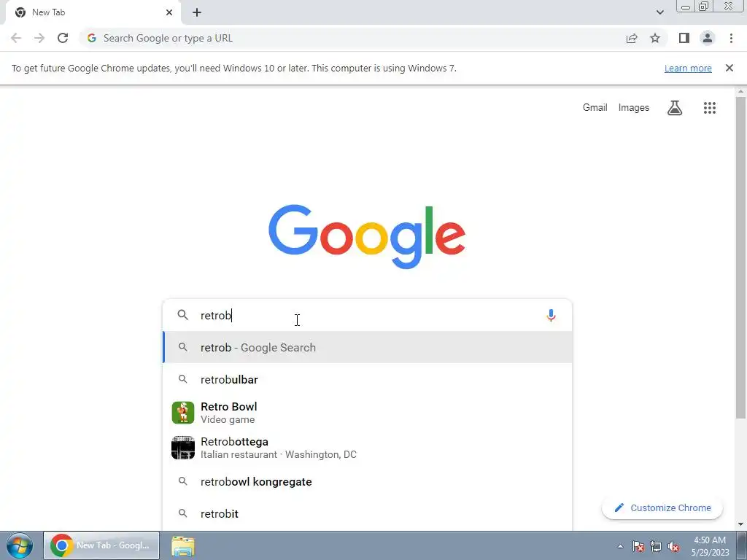The width and height of the screenshot is (747, 560).
Task: Choose the retrobowl kongregate suggestion
Action: [x=368, y=482]
